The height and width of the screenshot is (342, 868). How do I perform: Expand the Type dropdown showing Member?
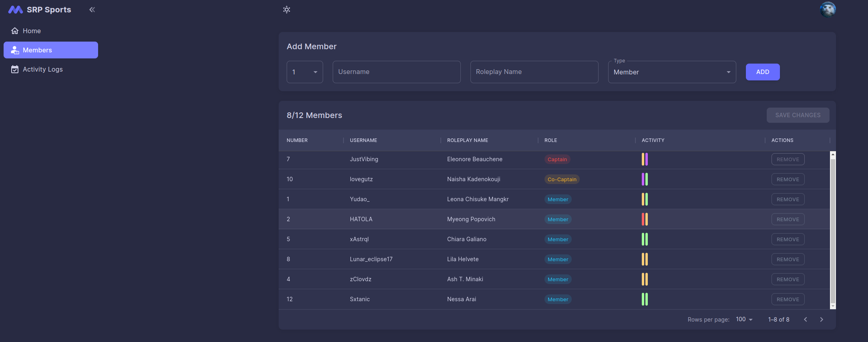click(672, 72)
